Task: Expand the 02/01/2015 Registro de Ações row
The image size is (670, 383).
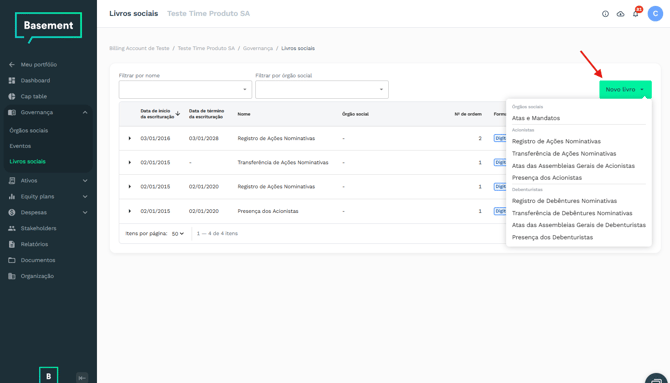Action: click(129, 187)
